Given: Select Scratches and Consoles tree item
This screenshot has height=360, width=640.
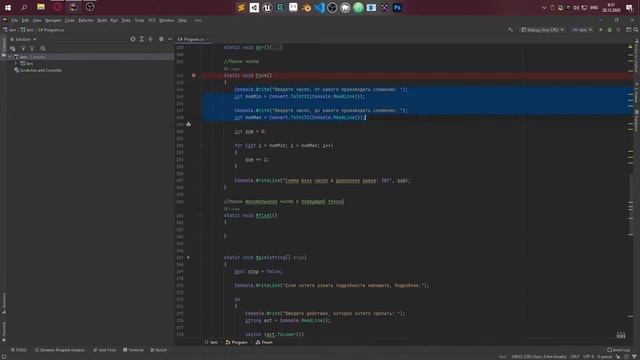Looking at the screenshot, I should pyautogui.click(x=38, y=70).
